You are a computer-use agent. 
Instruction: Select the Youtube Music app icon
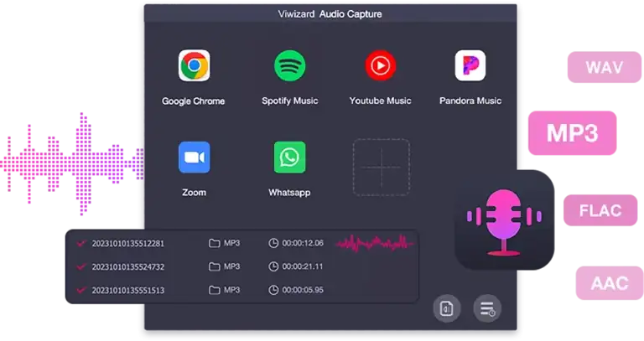pyautogui.click(x=381, y=65)
